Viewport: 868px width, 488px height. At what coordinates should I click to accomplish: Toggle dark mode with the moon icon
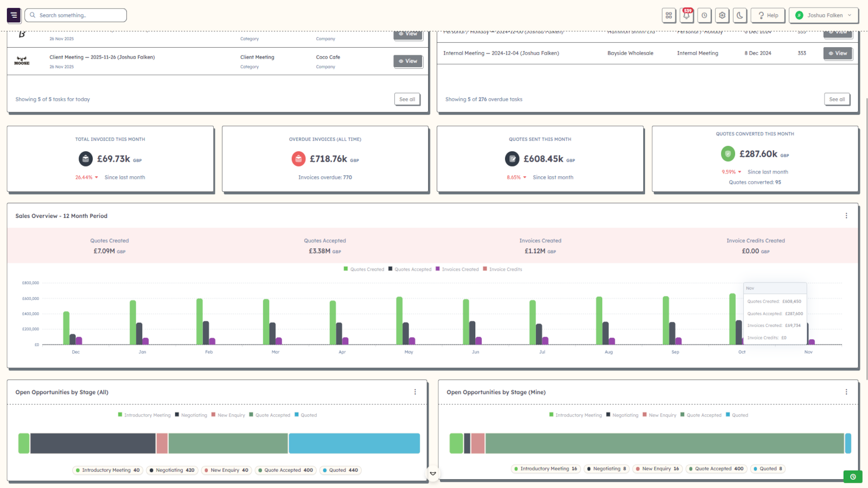(x=740, y=15)
